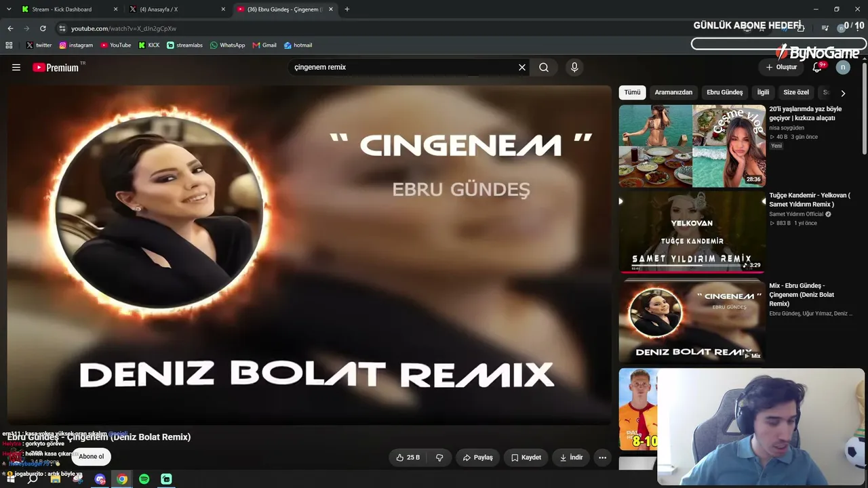View site information icon in address bar

click(62, 28)
